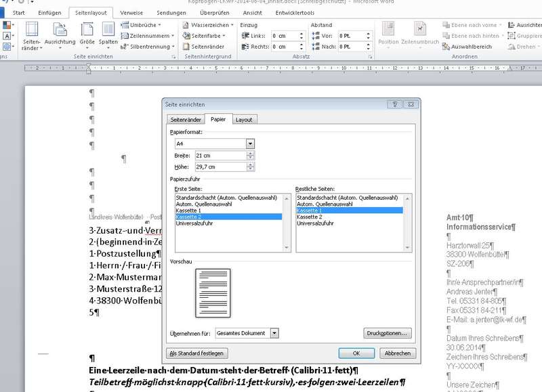
Task: Click the Einzug Links stepper arrows
Action: pyautogui.click(x=301, y=36)
